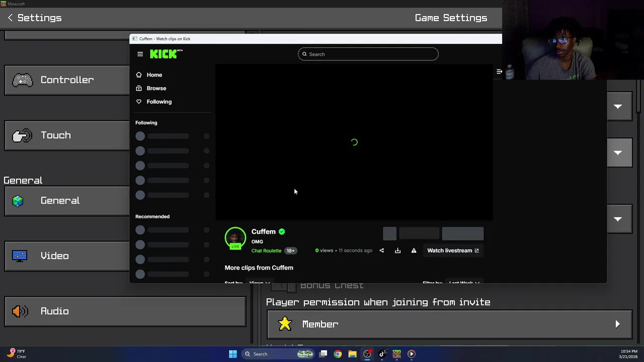Go back using the Settings arrow

tap(10, 18)
